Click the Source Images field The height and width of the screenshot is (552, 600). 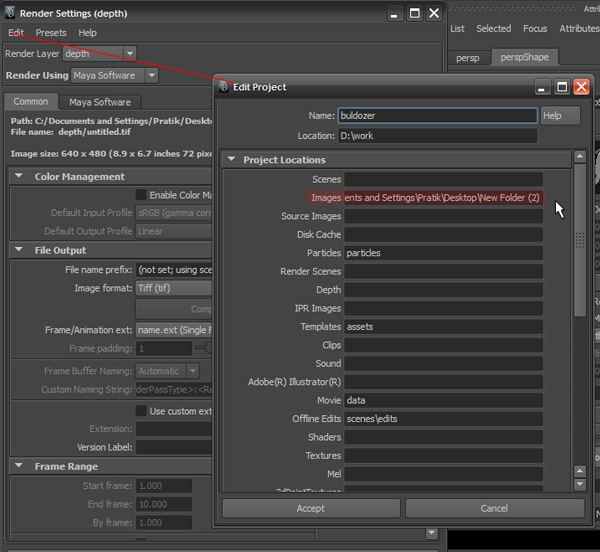coord(443,216)
